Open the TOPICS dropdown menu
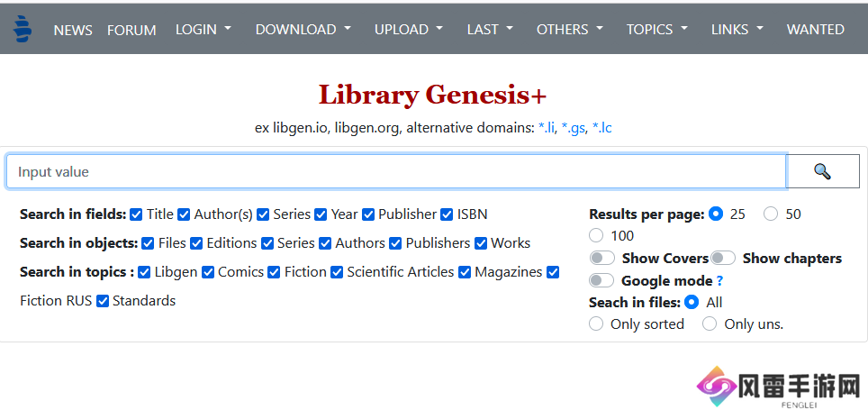The image size is (868, 410). [657, 30]
